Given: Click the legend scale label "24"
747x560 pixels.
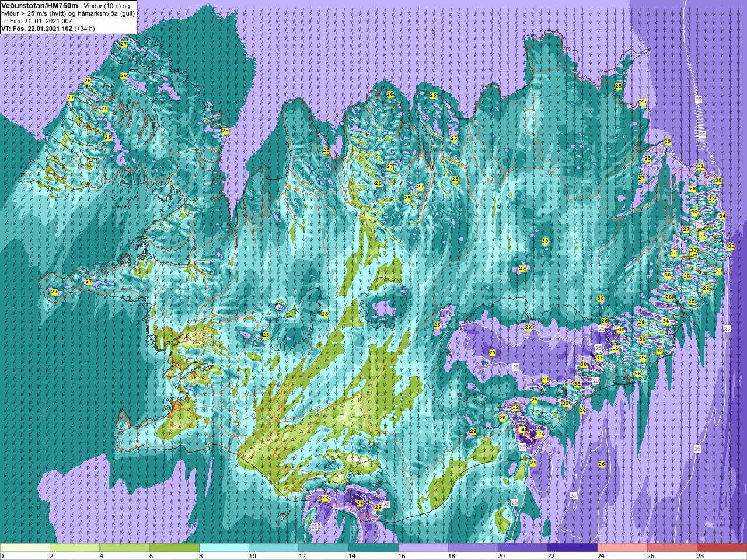Looking at the screenshot, I should (601, 556).
